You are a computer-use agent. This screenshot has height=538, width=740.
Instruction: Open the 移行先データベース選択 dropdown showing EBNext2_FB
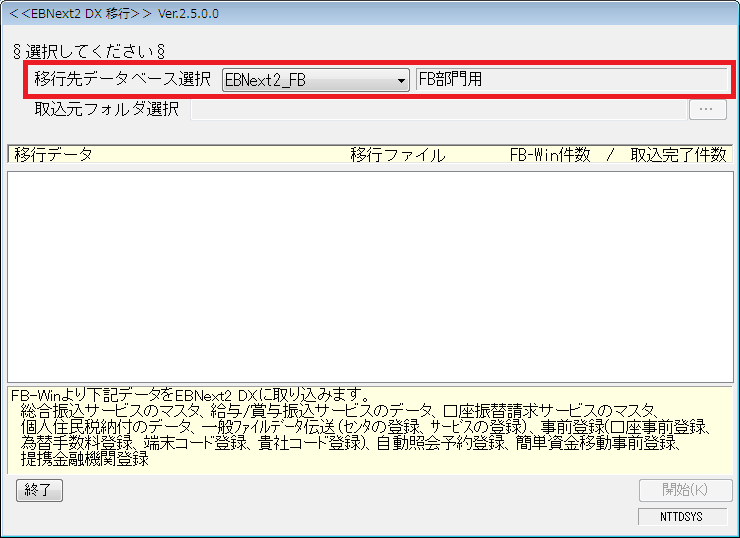tap(315, 80)
